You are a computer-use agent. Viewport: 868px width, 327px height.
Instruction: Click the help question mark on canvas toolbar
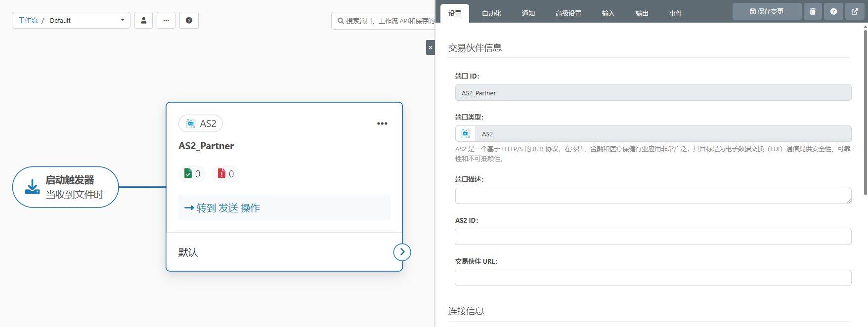coord(189,20)
